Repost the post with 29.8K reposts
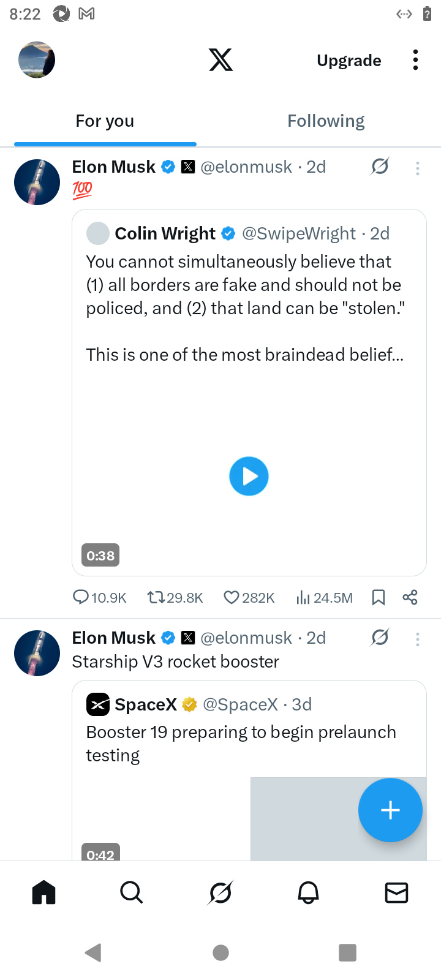441x980 pixels. coord(156,597)
